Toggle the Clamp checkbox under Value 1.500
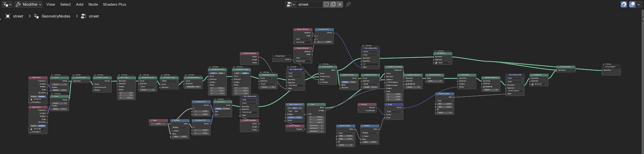The height and width of the screenshot is (154, 644). point(173,131)
